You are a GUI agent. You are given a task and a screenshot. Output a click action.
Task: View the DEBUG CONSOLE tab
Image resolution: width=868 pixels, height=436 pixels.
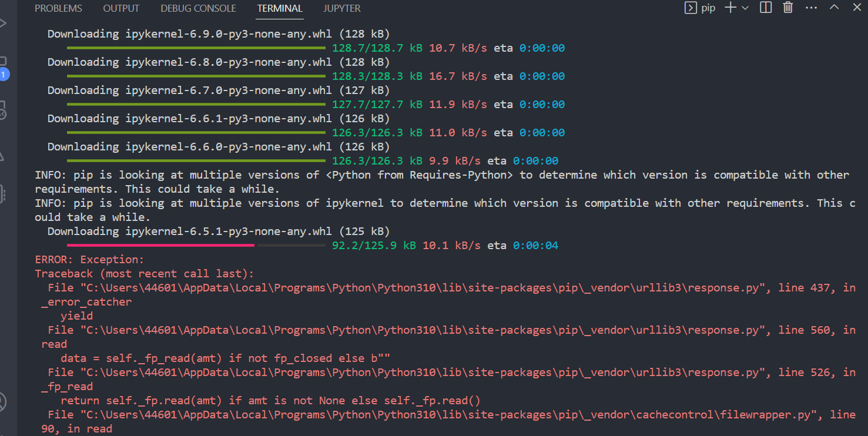click(x=198, y=8)
